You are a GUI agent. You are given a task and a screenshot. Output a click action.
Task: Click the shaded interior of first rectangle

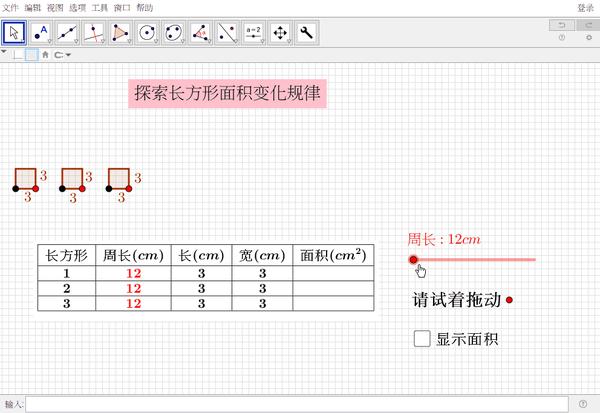[x=26, y=178]
